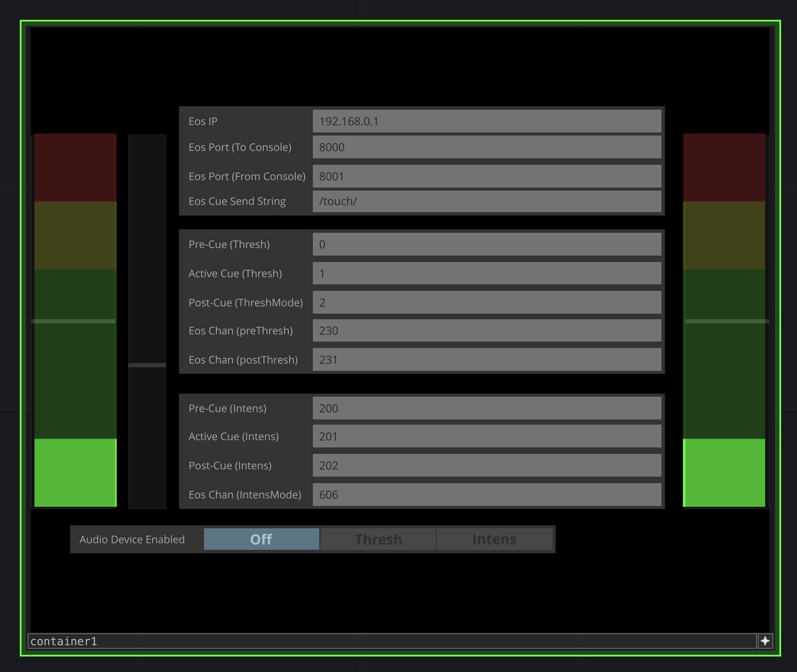Viewport: 797px width, 672px height.
Task: Click the Eos Chan (preThresh) field
Action: (x=487, y=330)
